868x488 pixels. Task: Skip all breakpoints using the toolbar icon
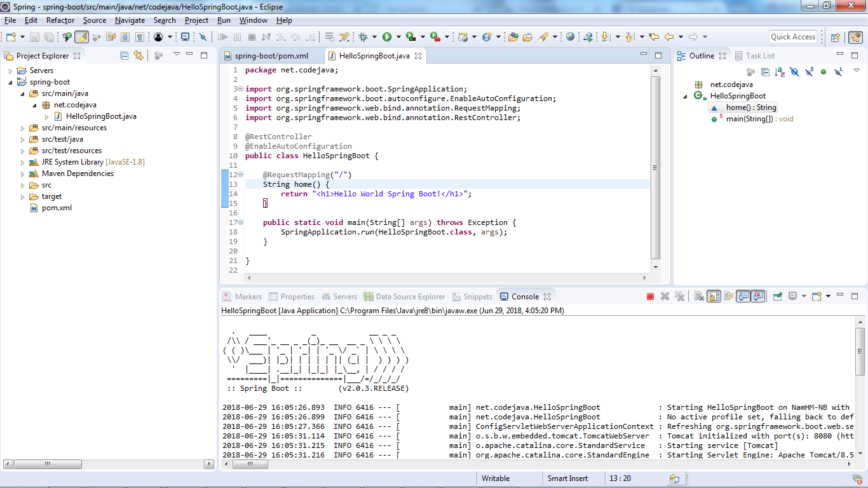pos(202,36)
